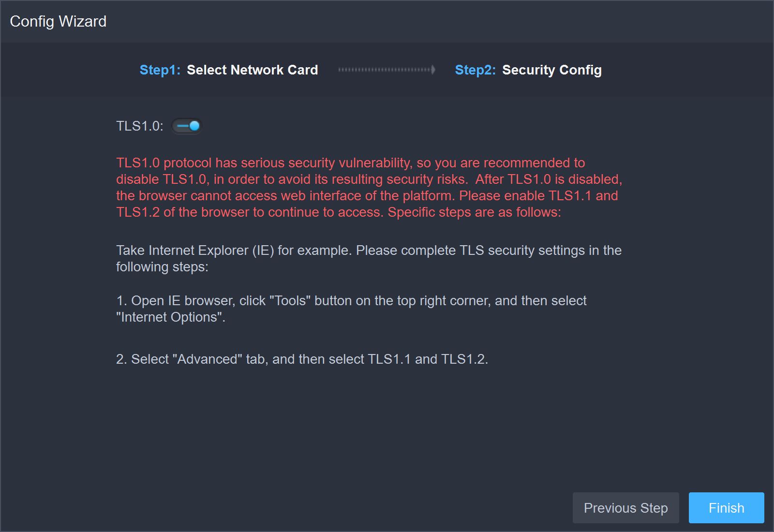Click the "Internet Options" instruction line
Image resolution: width=774 pixels, height=532 pixels.
point(171,317)
